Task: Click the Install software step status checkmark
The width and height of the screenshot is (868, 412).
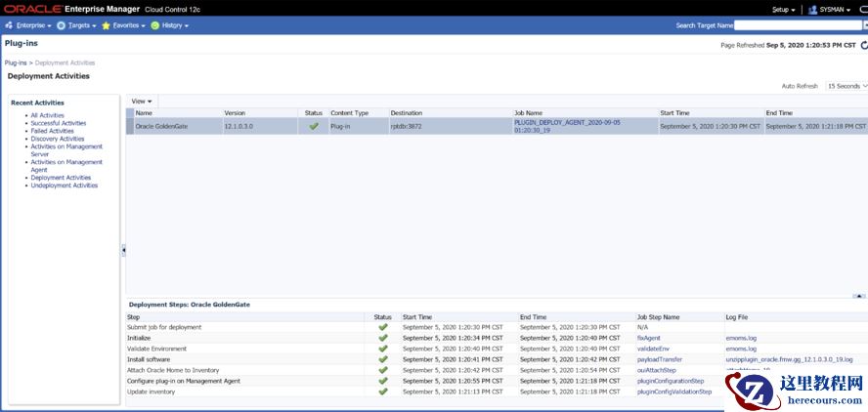Action: click(x=383, y=359)
